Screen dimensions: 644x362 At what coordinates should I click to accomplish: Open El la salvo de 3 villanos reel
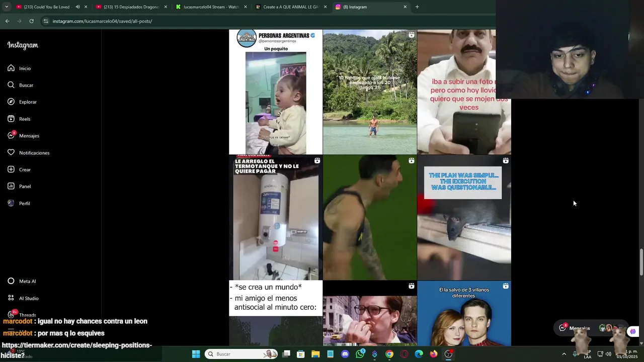464,313
